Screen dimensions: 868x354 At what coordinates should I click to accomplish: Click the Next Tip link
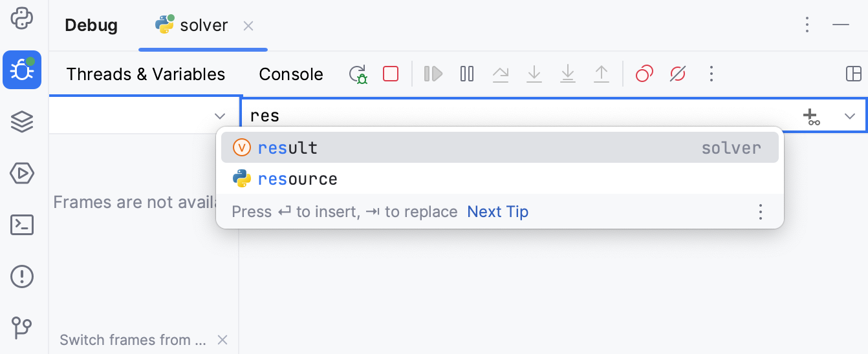click(x=497, y=212)
